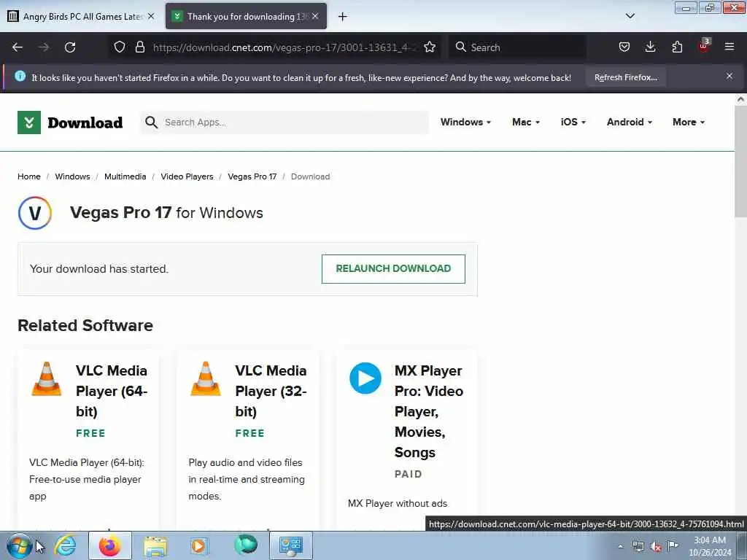The width and height of the screenshot is (747, 560).
Task: Click the red extension icon with badge
Action: coord(704,46)
